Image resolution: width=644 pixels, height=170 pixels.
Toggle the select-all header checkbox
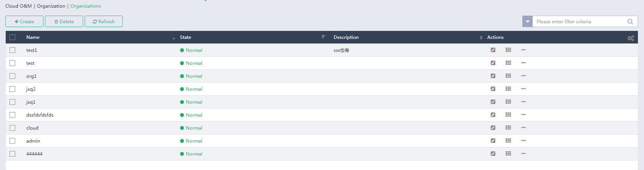pos(13,37)
